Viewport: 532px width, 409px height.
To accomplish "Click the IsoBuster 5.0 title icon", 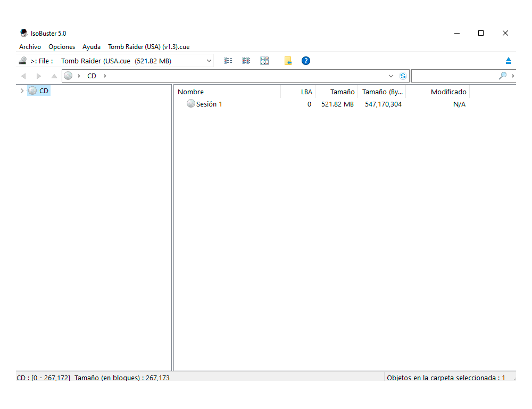I will [x=24, y=33].
